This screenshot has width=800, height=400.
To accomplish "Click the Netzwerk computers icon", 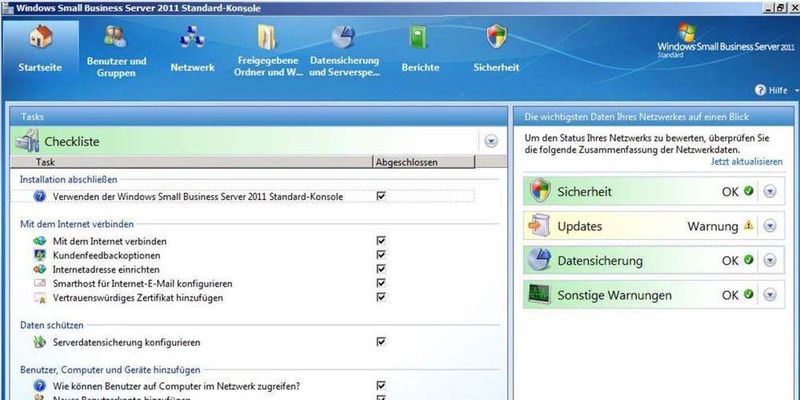I will coord(192,37).
